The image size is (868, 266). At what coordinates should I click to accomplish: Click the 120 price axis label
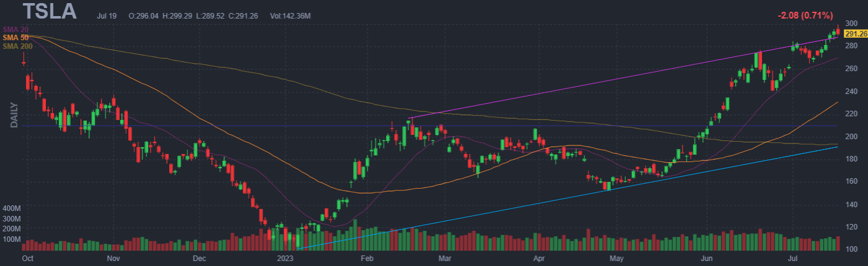[x=850, y=227]
